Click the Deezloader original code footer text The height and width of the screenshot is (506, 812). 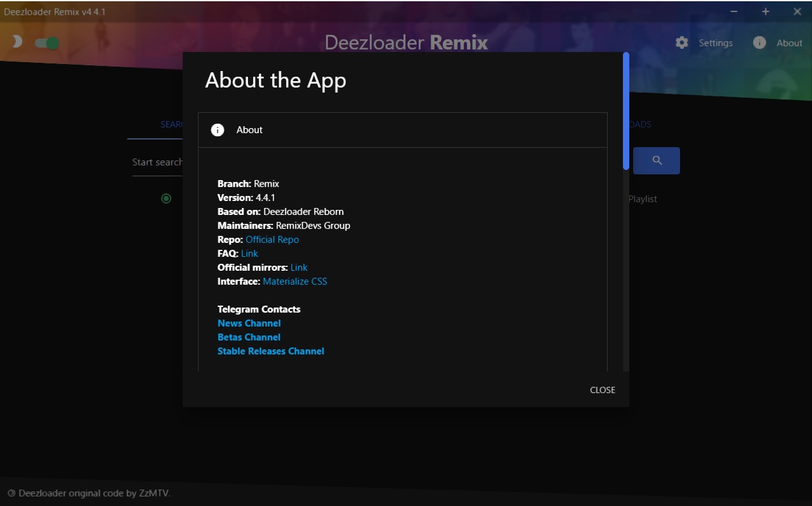(x=89, y=493)
